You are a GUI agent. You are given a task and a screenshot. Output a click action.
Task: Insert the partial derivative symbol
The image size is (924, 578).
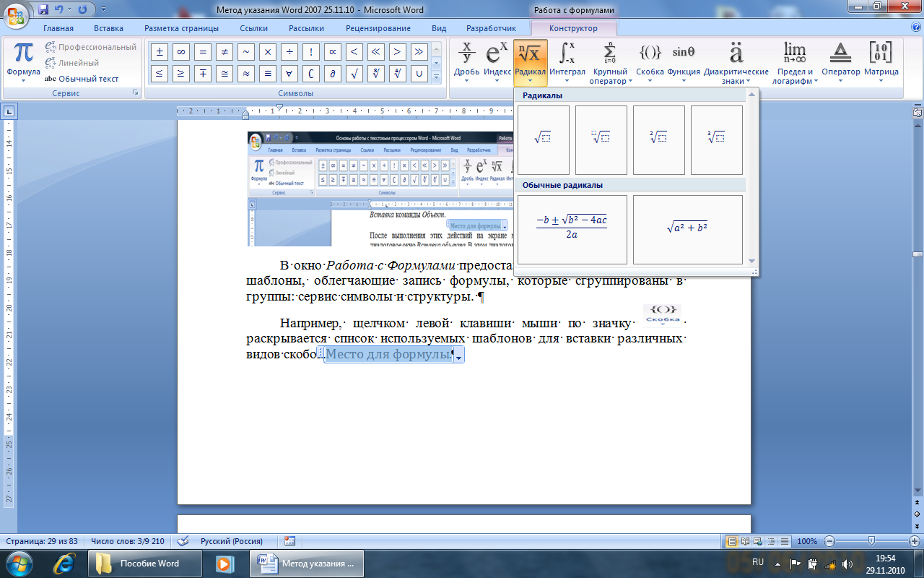tap(333, 74)
